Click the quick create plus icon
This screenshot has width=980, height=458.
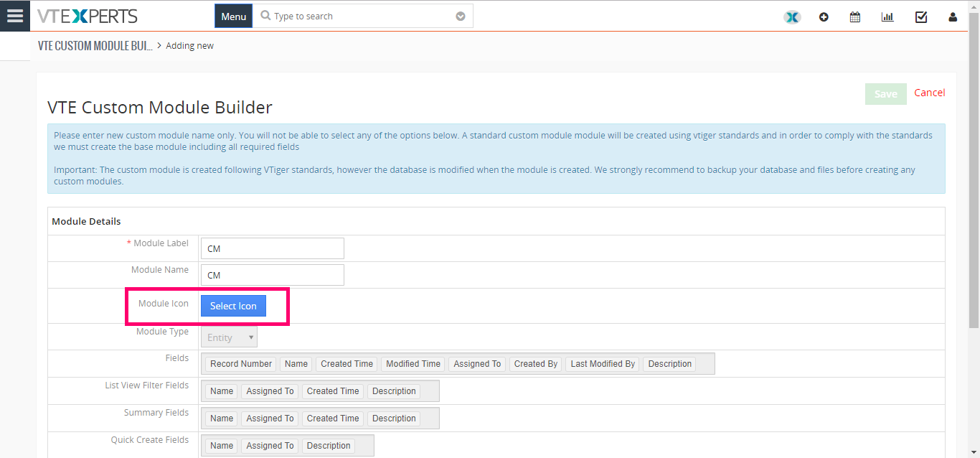[824, 17]
